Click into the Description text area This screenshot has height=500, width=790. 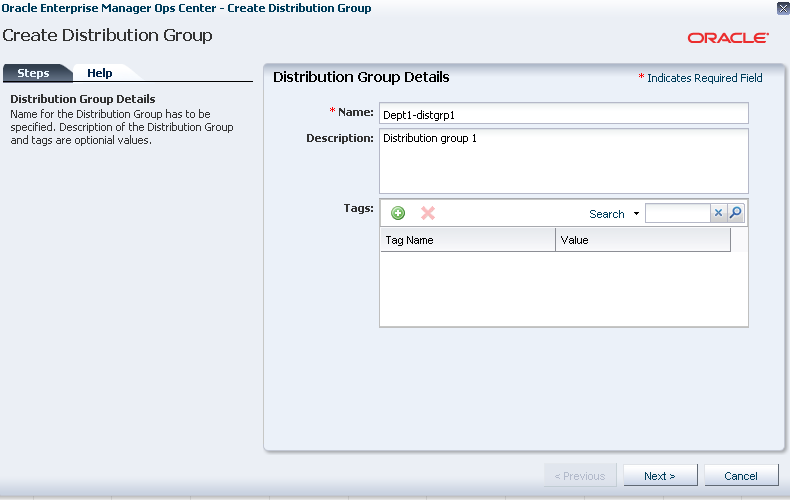coord(564,161)
